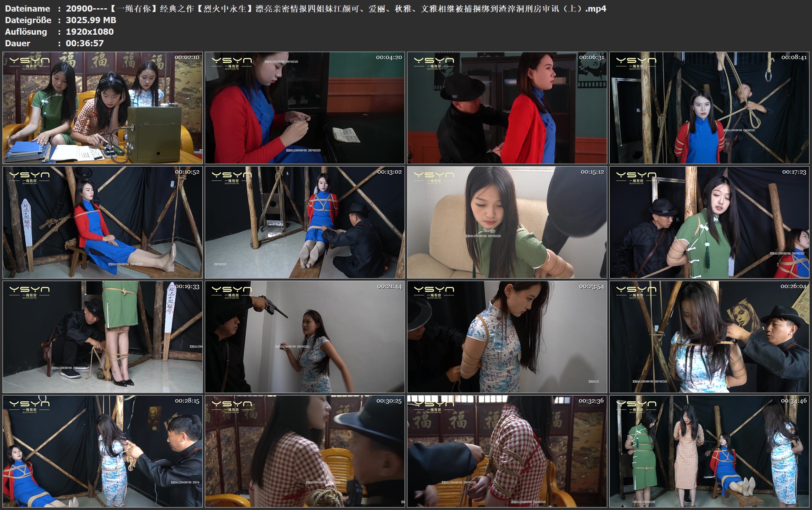Viewport: 812px width, 510px height.
Task: Pick the frame timestamped 00:19:33
Action: click(x=103, y=337)
